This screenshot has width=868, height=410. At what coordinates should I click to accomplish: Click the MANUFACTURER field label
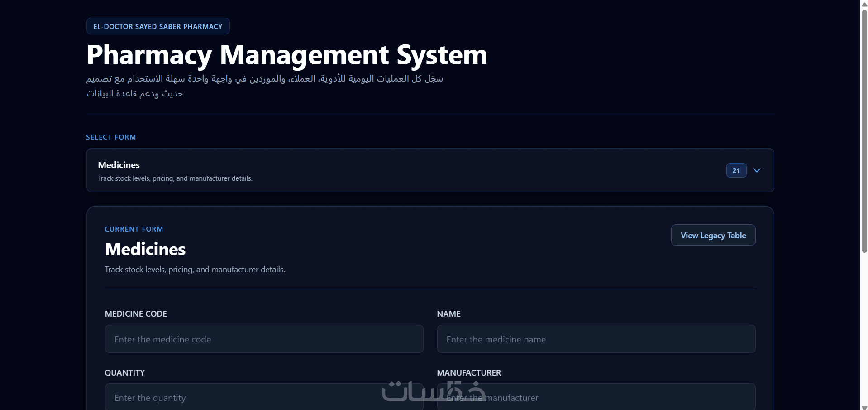pos(469,373)
